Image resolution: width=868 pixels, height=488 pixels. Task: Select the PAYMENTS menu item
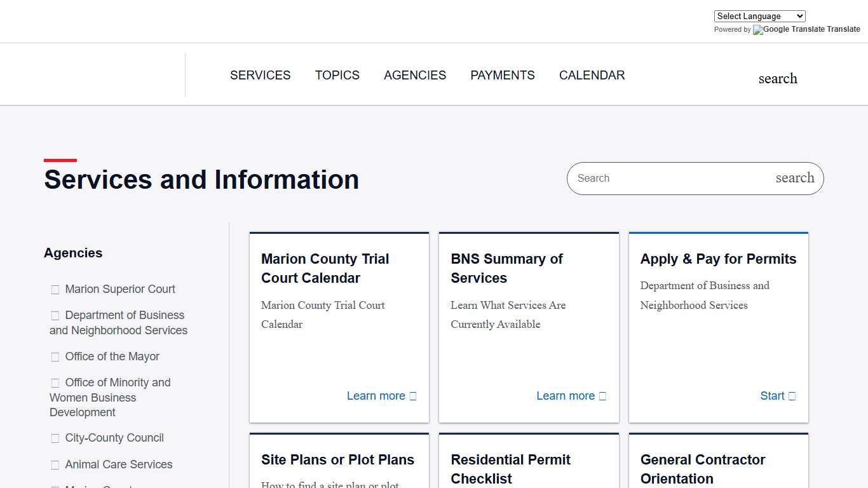coord(503,75)
